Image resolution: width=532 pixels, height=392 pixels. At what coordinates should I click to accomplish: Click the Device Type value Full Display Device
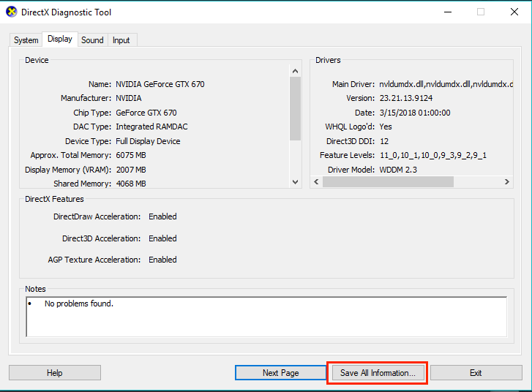pyautogui.click(x=148, y=141)
